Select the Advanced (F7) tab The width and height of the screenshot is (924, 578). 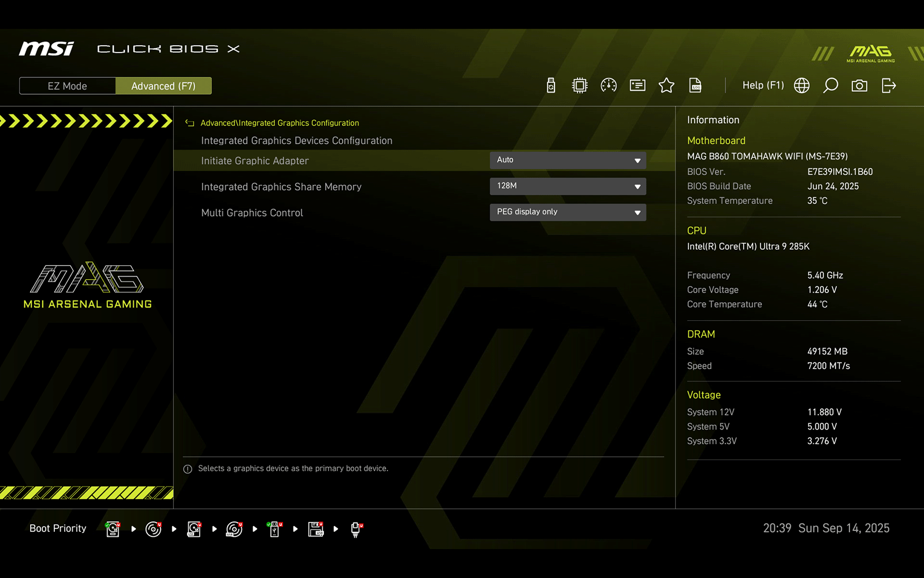[163, 86]
